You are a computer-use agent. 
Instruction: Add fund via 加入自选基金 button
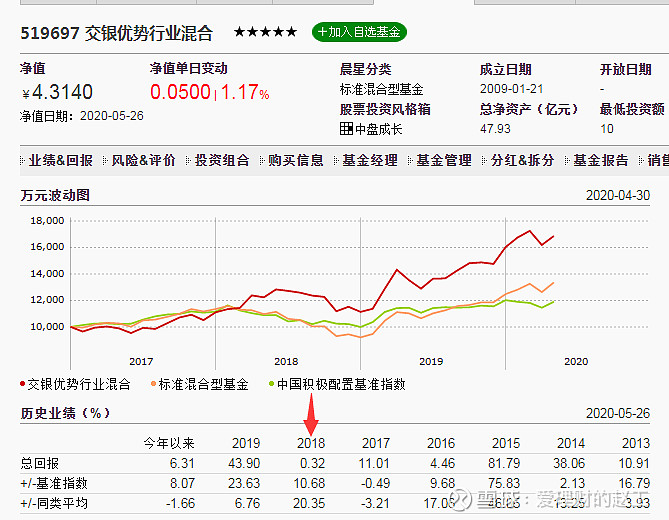pyautogui.click(x=359, y=32)
